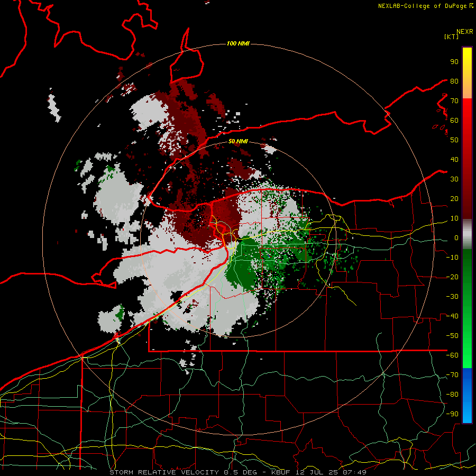Click the 100 NMI range ring label

pyautogui.click(x=237, y=44)
